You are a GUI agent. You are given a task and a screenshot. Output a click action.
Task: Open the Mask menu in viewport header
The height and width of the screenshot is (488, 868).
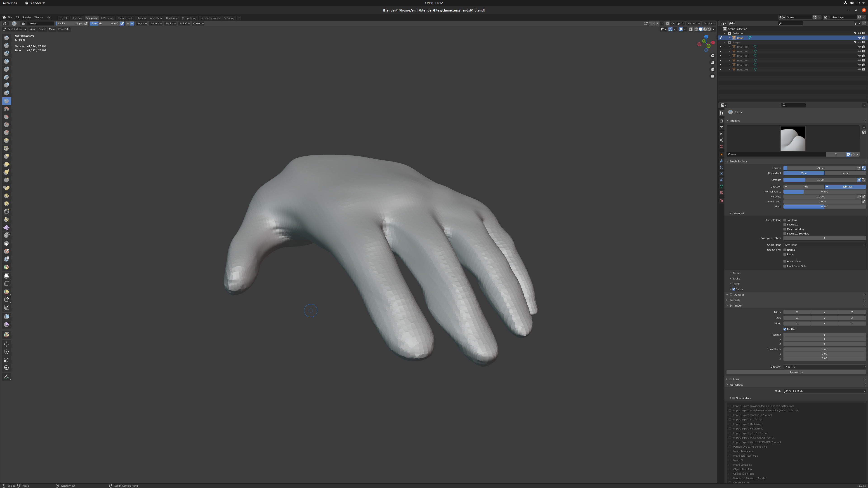(52, 29)
